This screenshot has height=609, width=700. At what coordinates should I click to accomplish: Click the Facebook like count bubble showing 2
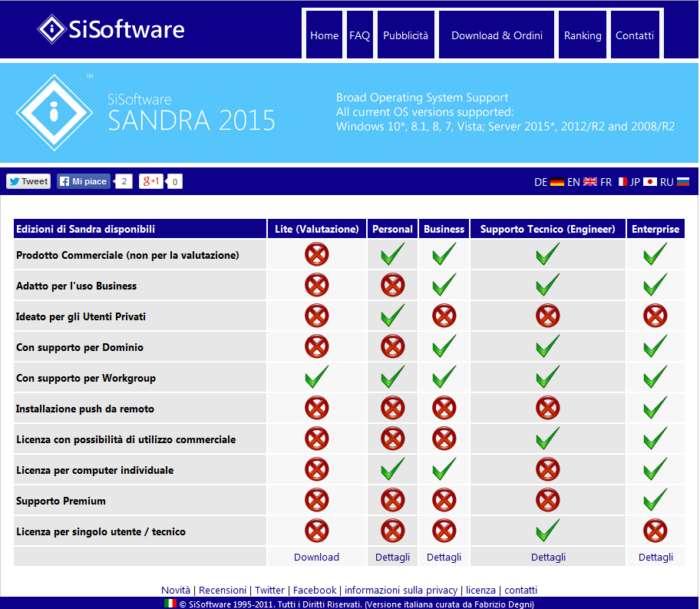[x=124, y=181]
